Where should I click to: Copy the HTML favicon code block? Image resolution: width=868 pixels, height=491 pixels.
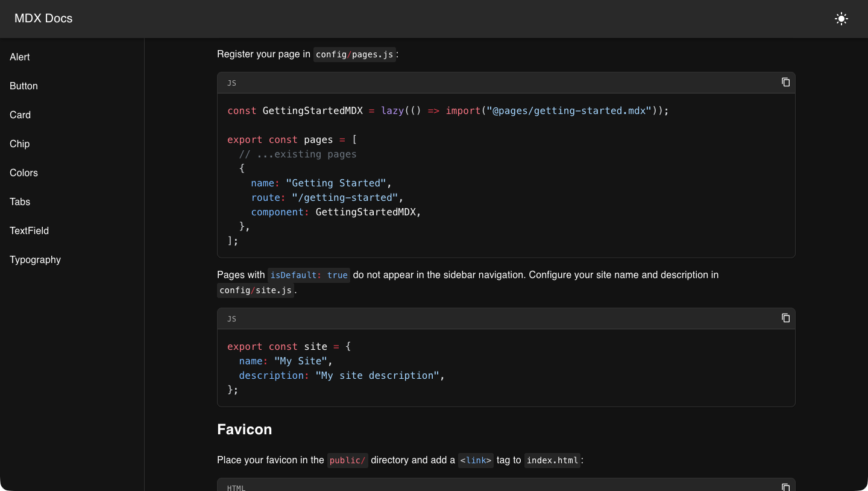point(785,486)
